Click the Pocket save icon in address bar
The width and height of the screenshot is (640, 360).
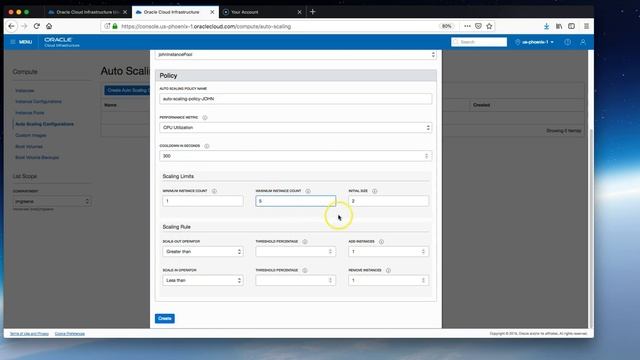[x=478, y=26]
